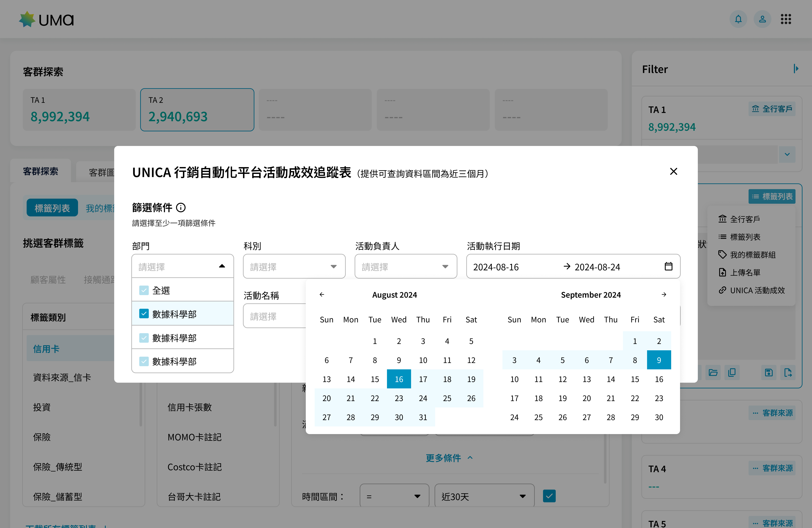Uncheck the highlighted 數據科學部 checkbox

(144, 314)
